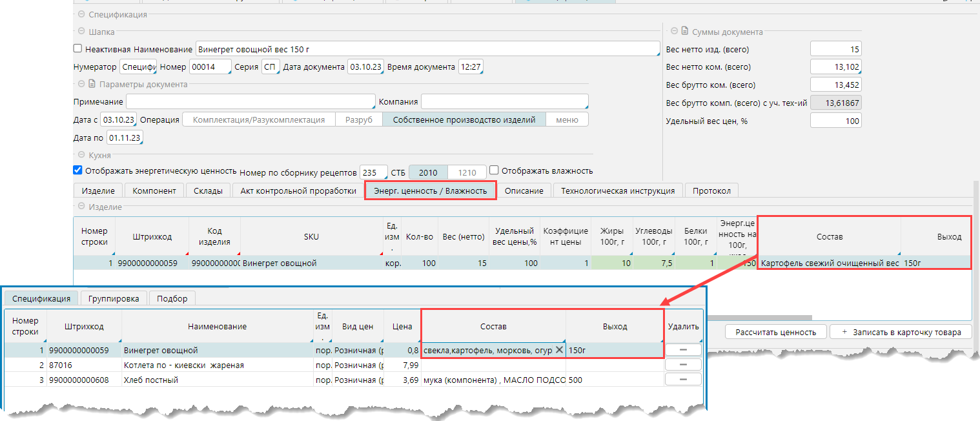Click Записать в карточку товара button
This screenshot has height=421, width=980.
900,332
